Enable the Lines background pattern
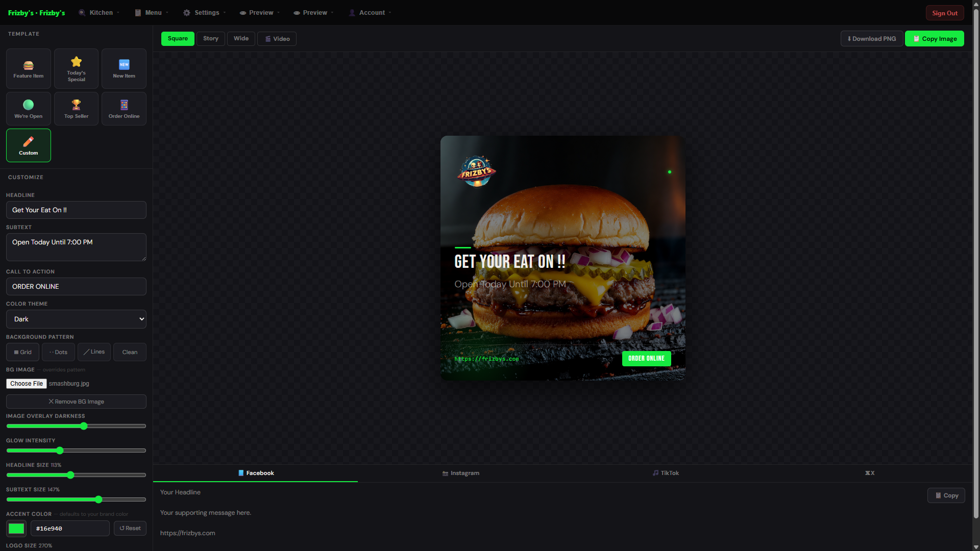Image resolution: width=980 pixels, height=551 pixels. click(x=94, y=352)
